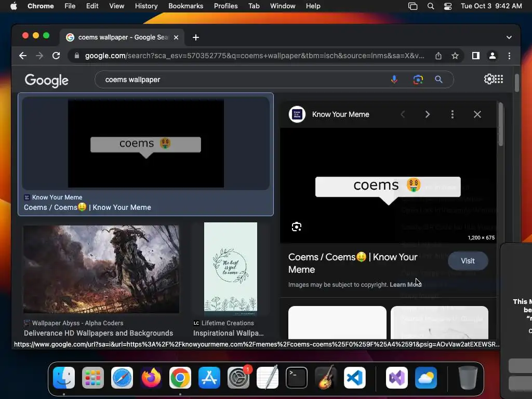Click the large coems preview image
The height and width of the screenshot is (399, 532).
click(388, 185)
